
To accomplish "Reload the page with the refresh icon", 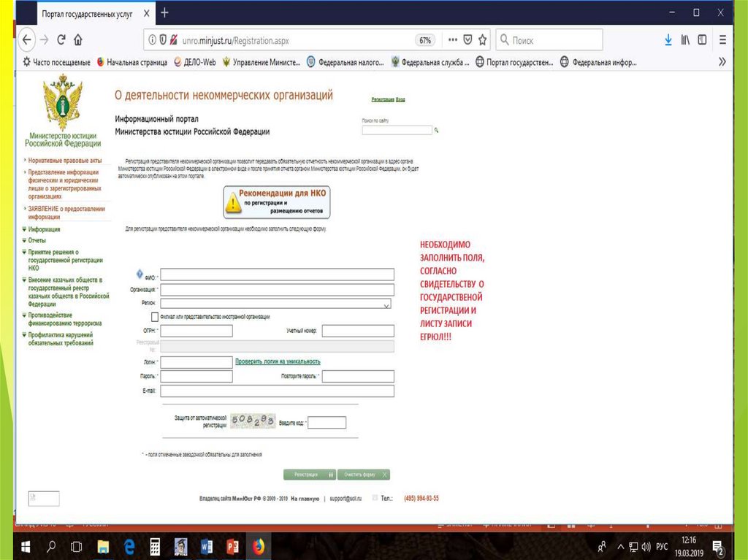I will [x=61, y=40].
